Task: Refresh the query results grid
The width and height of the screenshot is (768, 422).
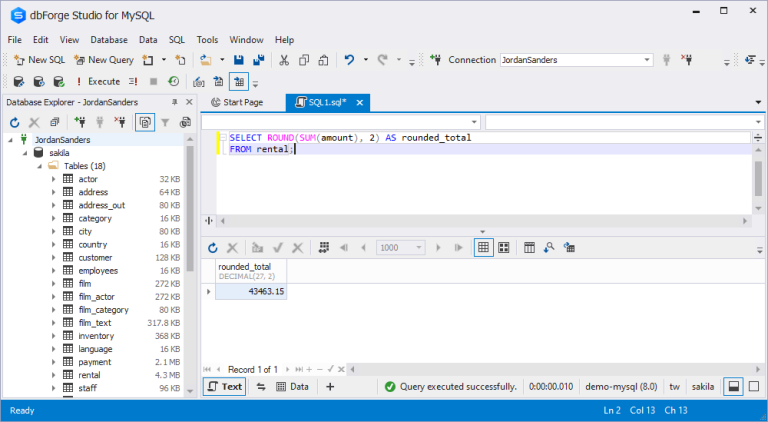Action: point(213,247)
